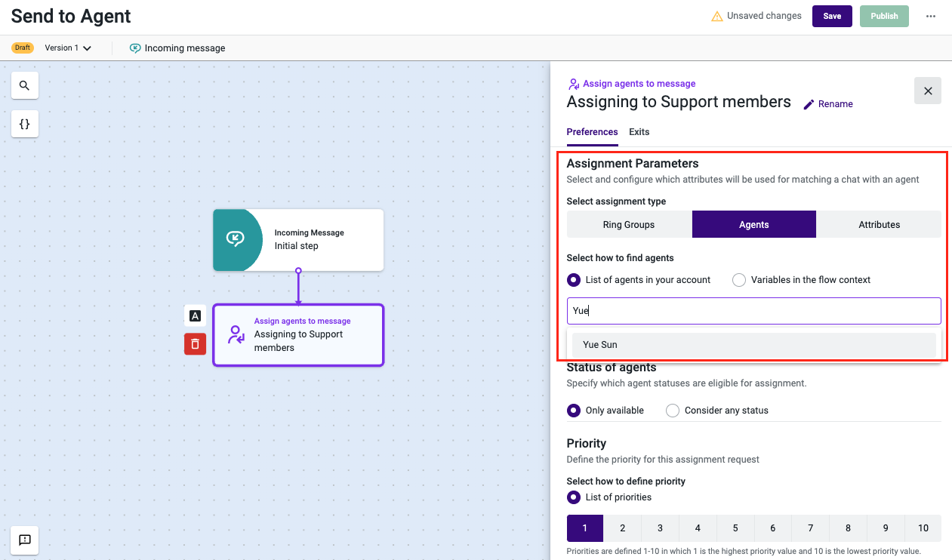Switch to the Preferences tab

(593, 132)
